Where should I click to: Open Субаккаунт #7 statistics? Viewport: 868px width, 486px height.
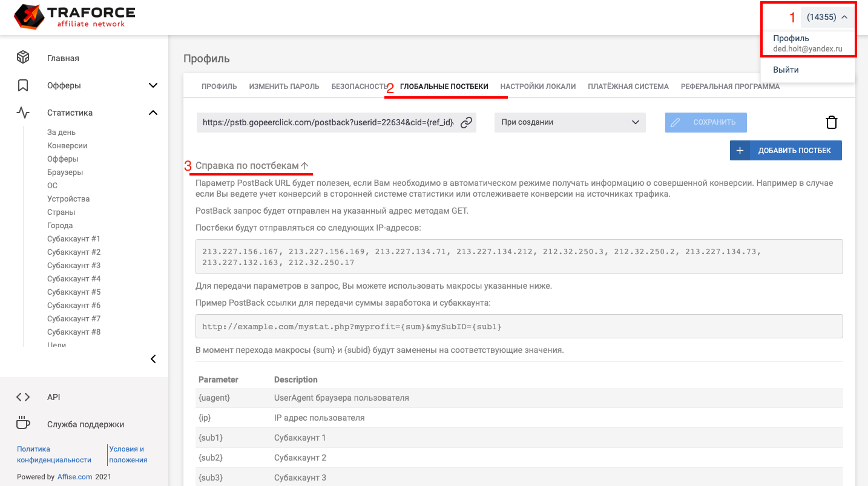74,319
